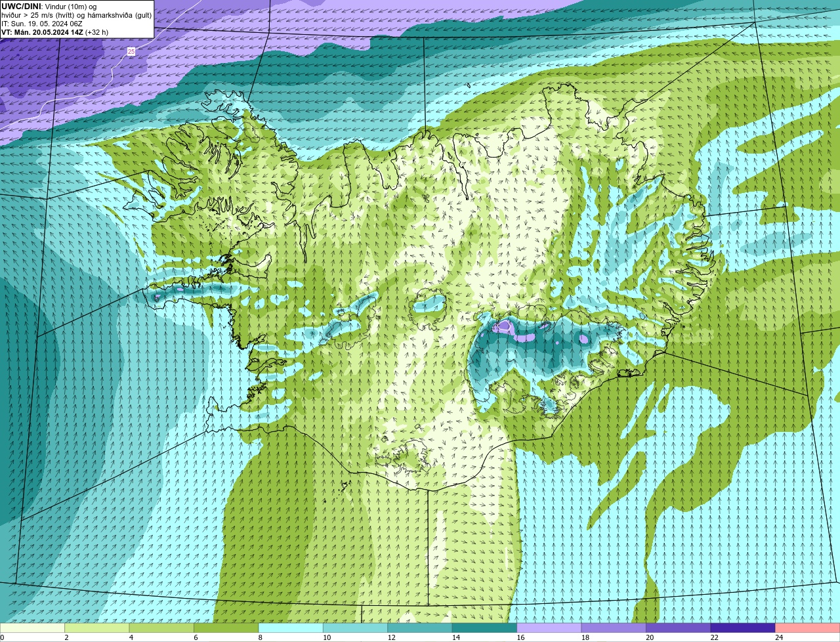Click the 4–6 m/s green legend swatch
Screen dimensions: 840x642
click(161, 628)
